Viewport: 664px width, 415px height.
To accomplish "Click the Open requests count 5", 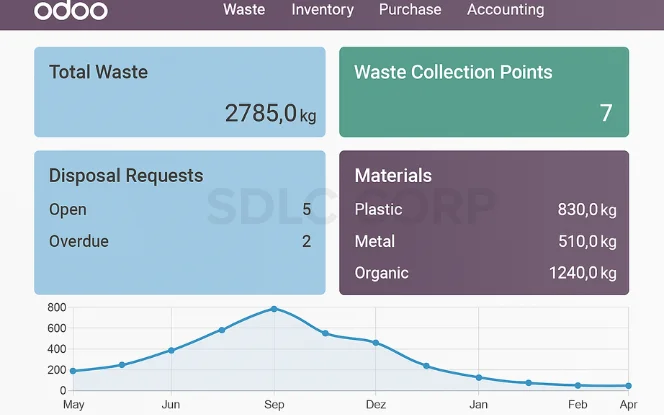I will (307, 210).
